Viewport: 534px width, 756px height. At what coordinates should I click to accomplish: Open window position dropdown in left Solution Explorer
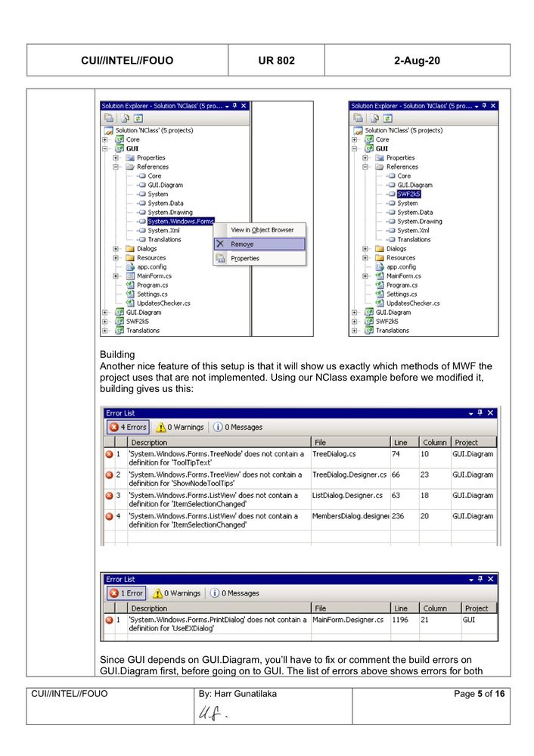(x=227, y=106)
